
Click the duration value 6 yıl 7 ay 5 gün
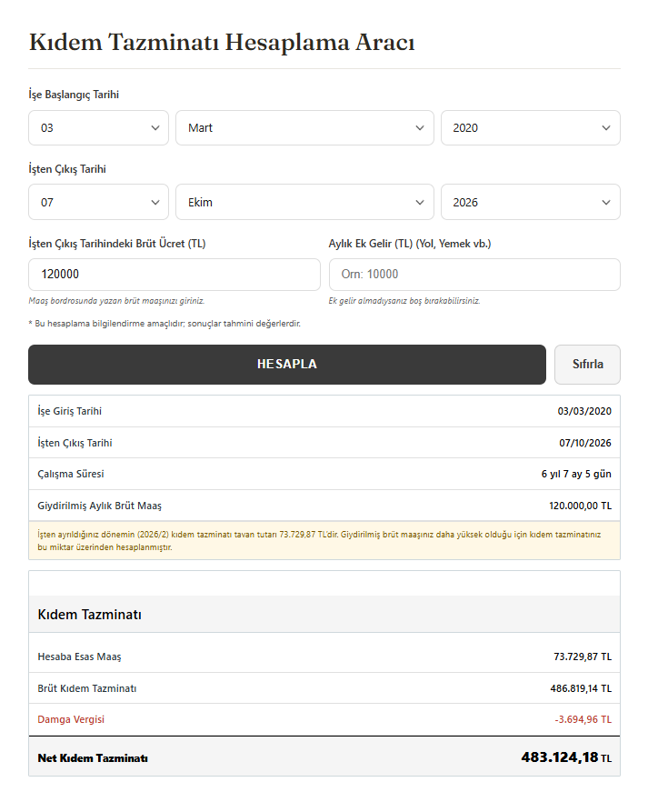click(x=576, y=474)
